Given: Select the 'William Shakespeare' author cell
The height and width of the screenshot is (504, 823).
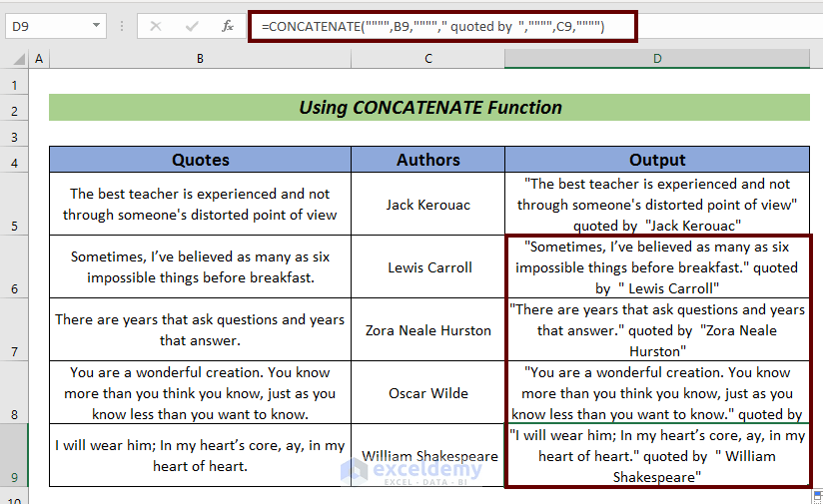Looking at the screenshot, I should coord(428,456).
